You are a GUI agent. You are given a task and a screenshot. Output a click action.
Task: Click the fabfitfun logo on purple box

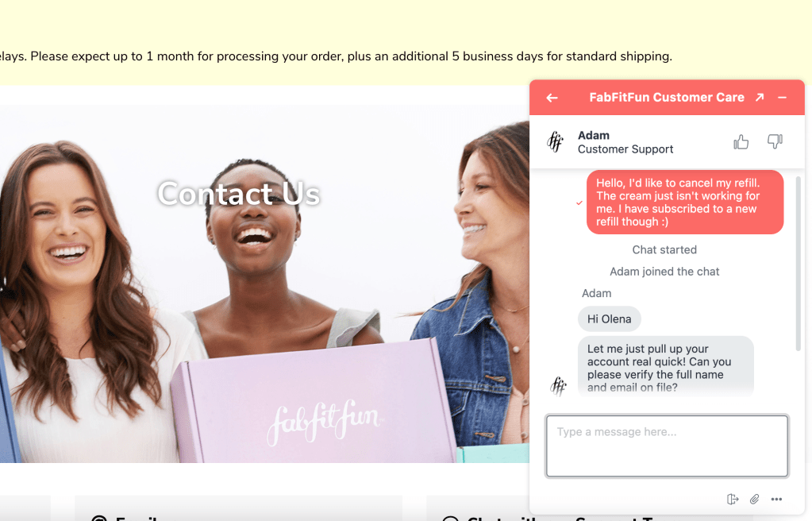tap(324, 422)
